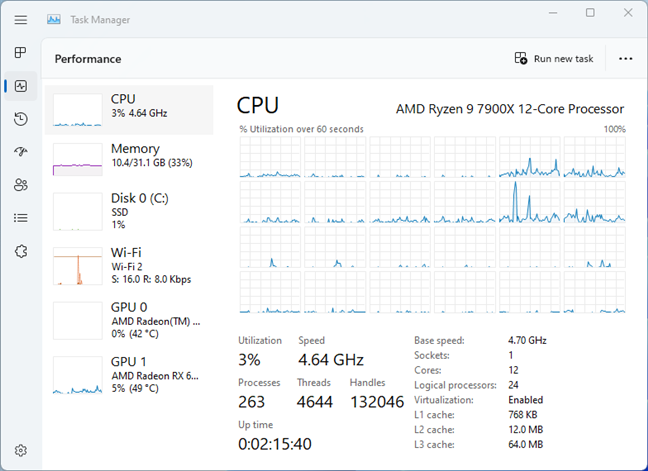Click '% Utilization over 60 seconds' label
Screen dimensions: 648x471
[x=301, y=129]
